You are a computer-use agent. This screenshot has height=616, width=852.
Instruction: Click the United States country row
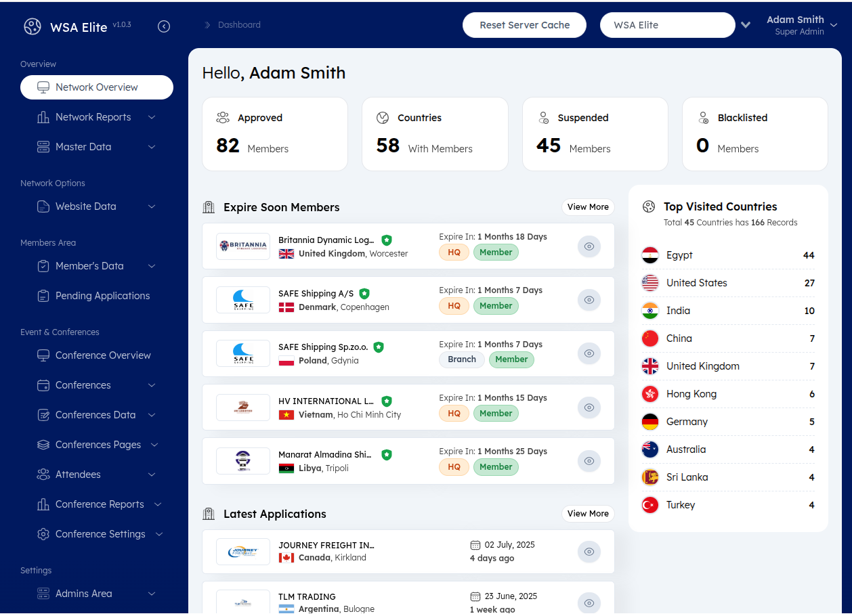[728, 283]
